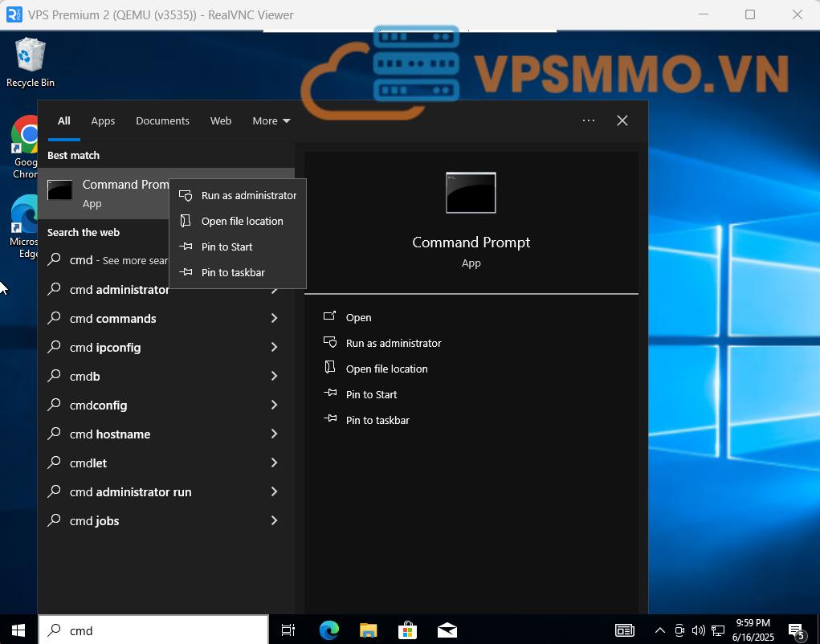Click the Recycle Bin desktop icon
The image size is (820, 644).
point(31,61)
